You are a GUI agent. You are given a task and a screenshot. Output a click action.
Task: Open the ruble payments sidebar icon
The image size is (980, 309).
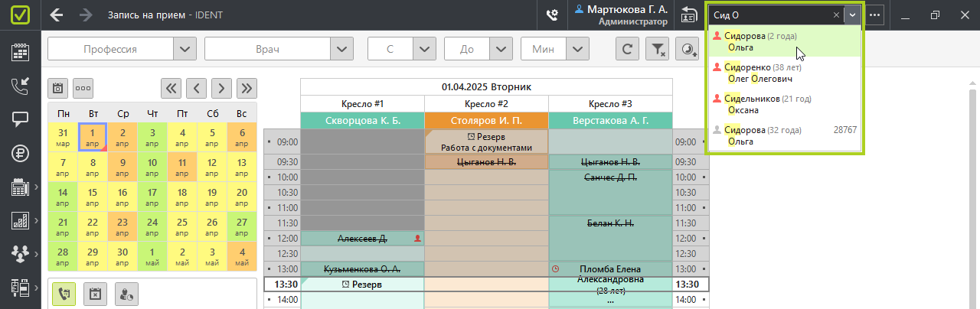click(20, 152)
